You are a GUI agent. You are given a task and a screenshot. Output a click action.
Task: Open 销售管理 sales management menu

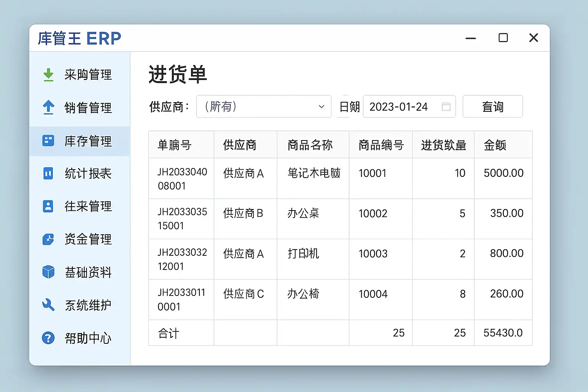click(88, 108)
